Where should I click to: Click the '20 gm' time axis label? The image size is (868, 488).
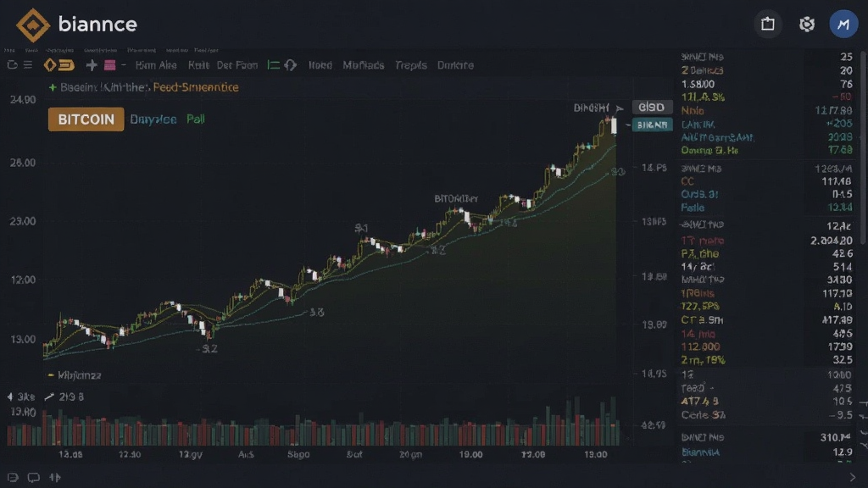411,454
